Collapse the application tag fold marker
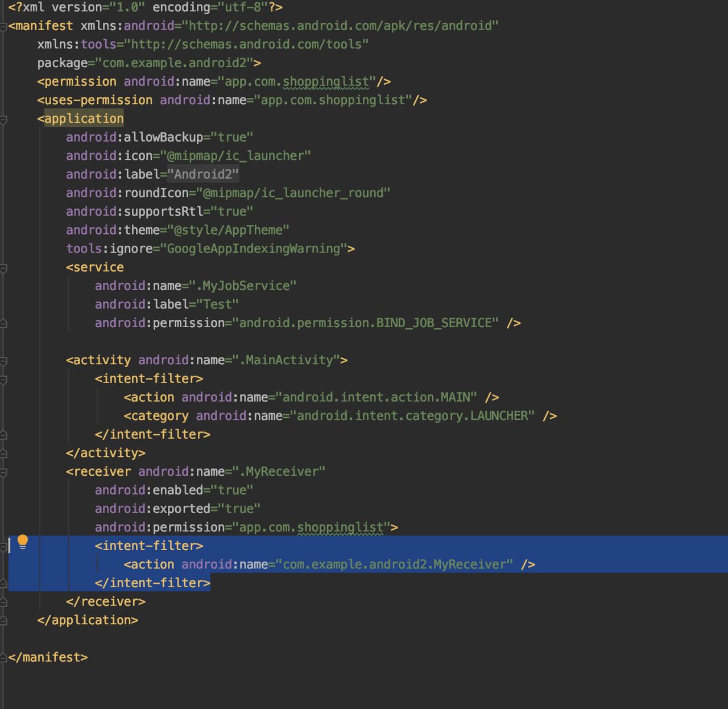The height and width of the screenshot is (709, 728). coord(3,119)
